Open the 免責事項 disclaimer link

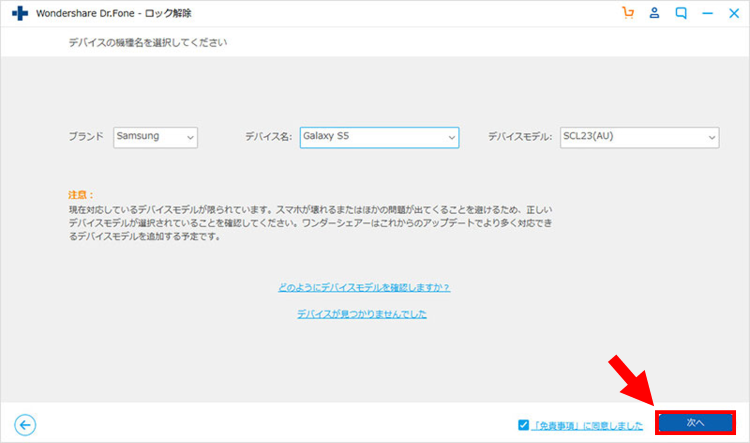coord(588,425)
